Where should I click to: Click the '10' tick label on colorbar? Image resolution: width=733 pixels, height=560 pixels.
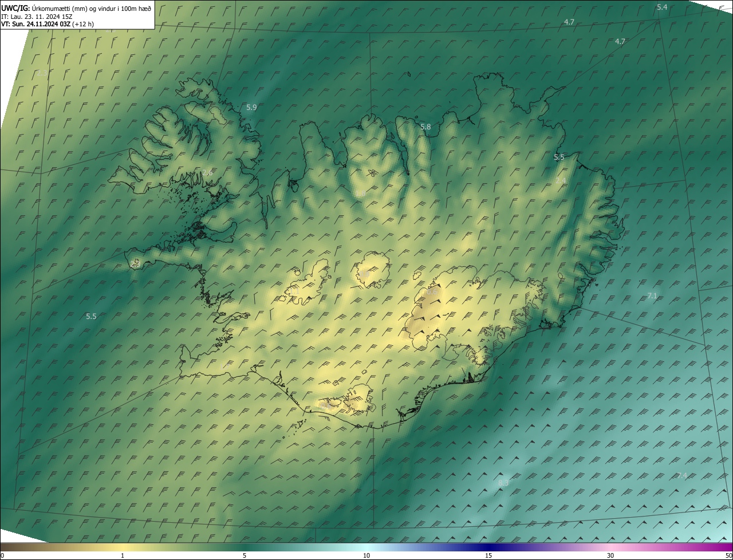click(x=366, y=556)
